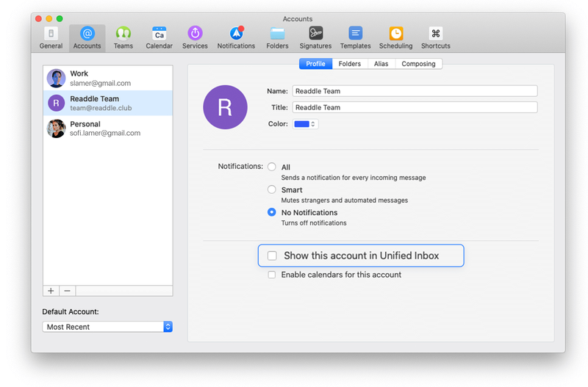Click the Work account avatar photo
This screenshot has height=387, width=588.
click(57, 78)
